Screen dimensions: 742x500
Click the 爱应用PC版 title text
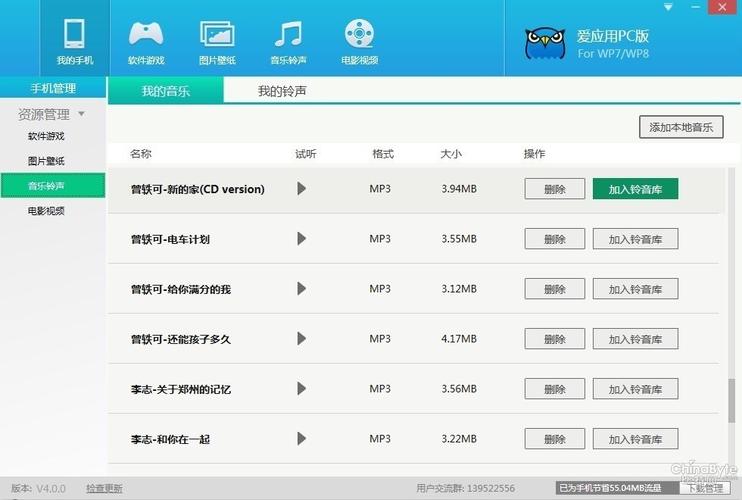[x=612, y=36]
